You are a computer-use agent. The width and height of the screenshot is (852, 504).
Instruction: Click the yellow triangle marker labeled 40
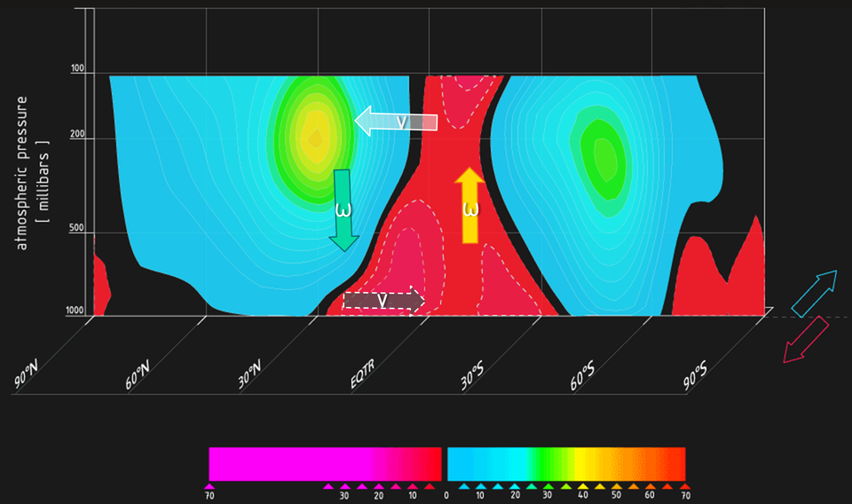582,486
